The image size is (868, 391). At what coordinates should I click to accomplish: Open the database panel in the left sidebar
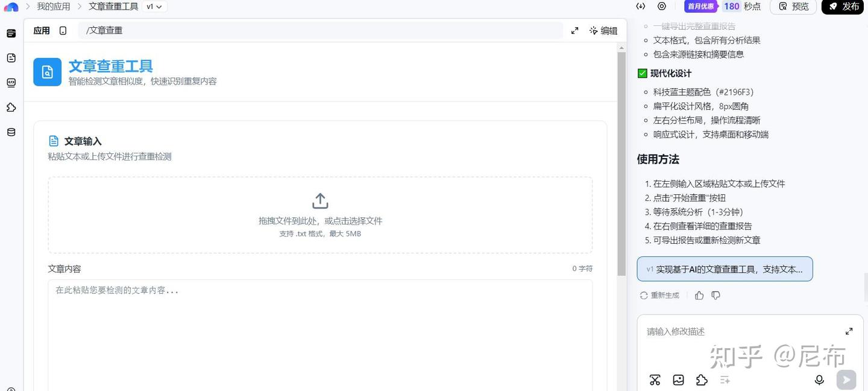click(x=11, y=132)
